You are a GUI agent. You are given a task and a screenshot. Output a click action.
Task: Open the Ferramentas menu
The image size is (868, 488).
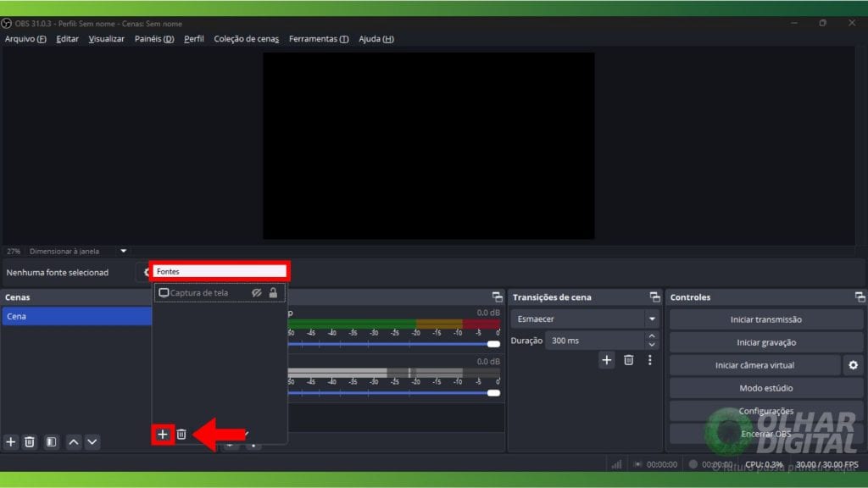[318, 39]
